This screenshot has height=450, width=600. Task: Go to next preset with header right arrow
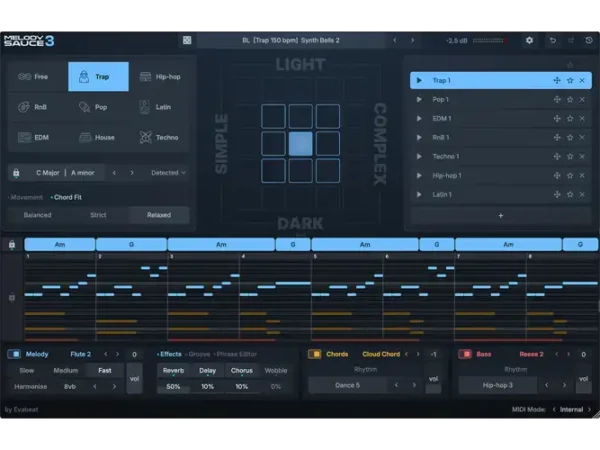(x=412, y=40)
